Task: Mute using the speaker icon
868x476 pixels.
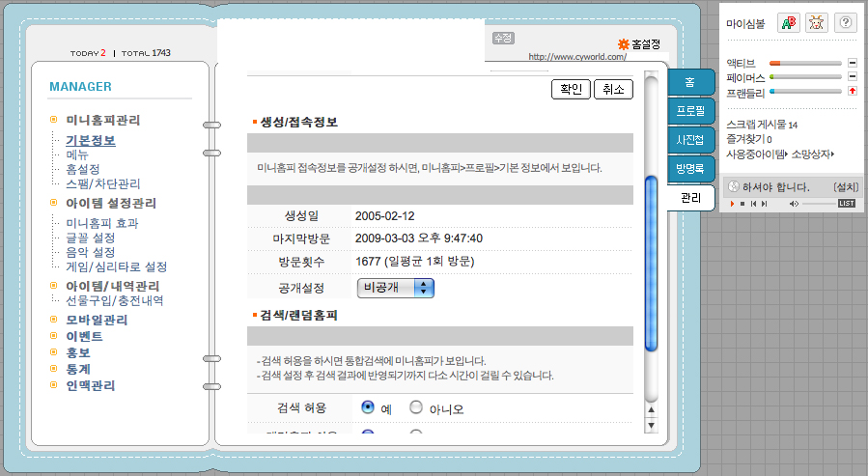Action: click(x=794, y=204)
